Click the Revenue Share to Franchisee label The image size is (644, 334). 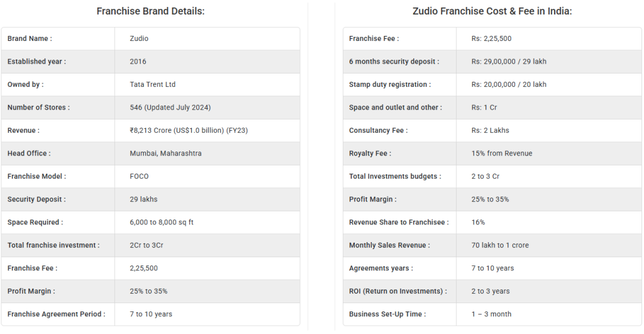398,222
